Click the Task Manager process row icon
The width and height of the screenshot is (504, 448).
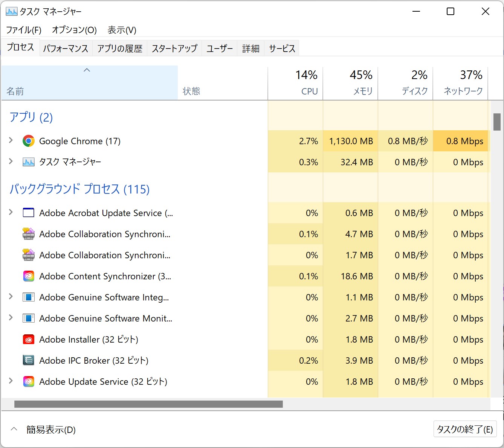29,162
